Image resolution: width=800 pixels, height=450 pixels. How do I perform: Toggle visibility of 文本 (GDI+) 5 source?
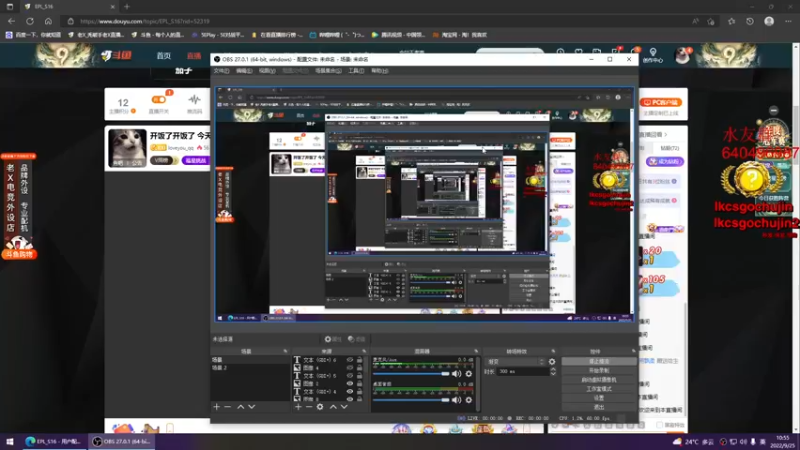pyautogui.click(x=349, y=376)
